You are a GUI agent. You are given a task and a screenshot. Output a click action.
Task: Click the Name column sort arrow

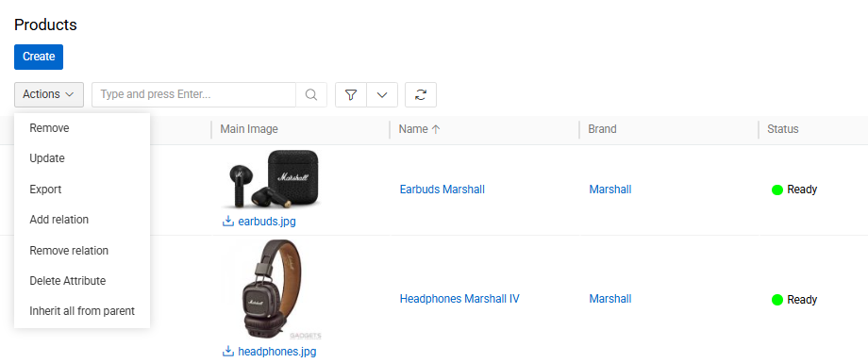[x=436, y=129]
